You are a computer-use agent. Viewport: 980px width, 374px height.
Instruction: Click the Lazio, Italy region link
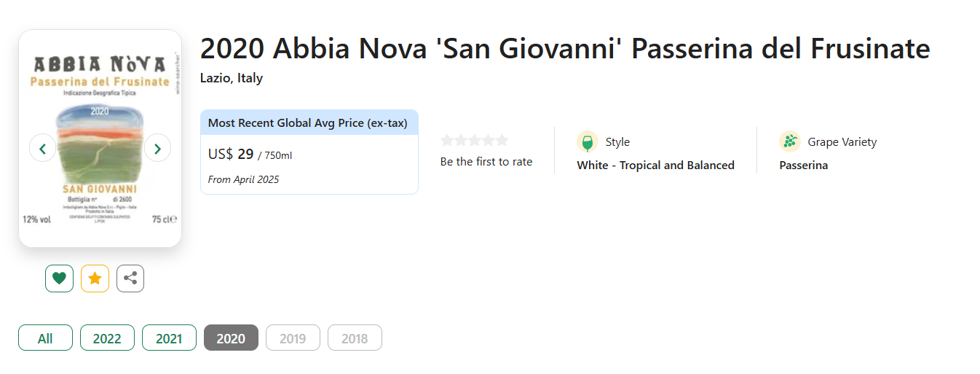click(x=232, y=78)
